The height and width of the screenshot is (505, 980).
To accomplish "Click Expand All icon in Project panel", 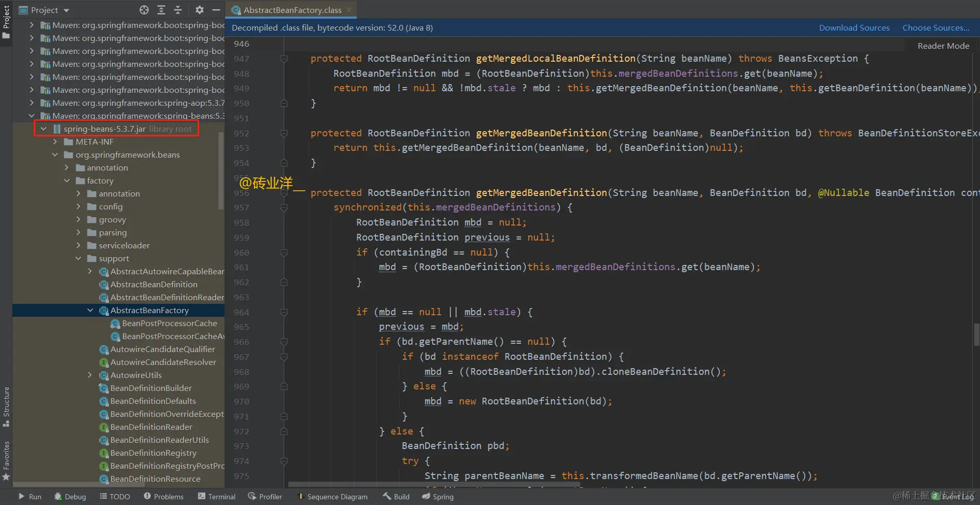I will click(x=161, y=10).
